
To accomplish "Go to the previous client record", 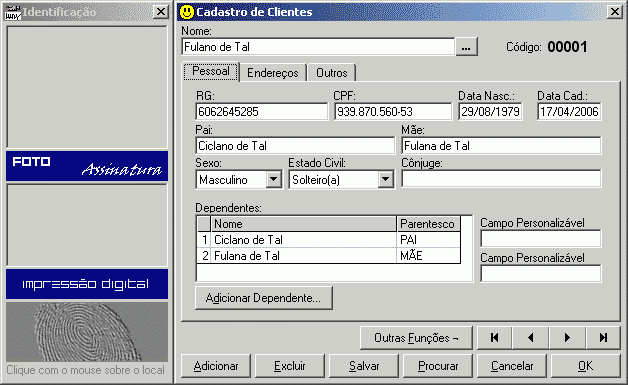I will click(530, 338).
